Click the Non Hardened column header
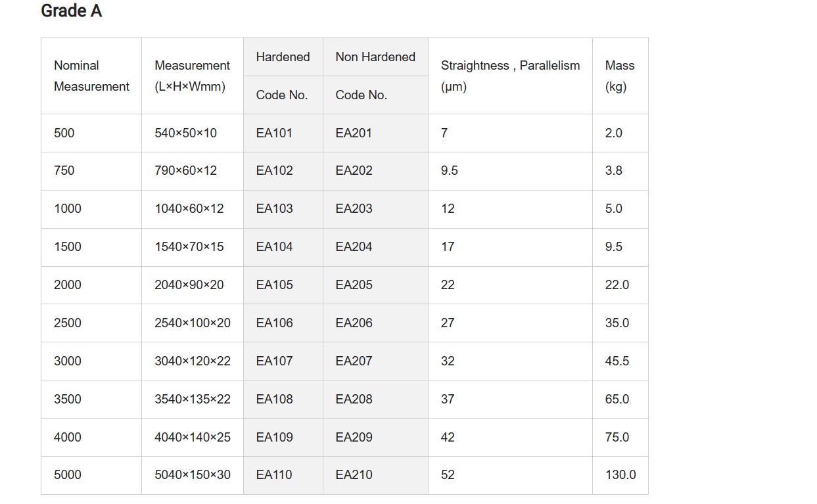The height and width of the screenshot is (504, 817). click(375, 57)
